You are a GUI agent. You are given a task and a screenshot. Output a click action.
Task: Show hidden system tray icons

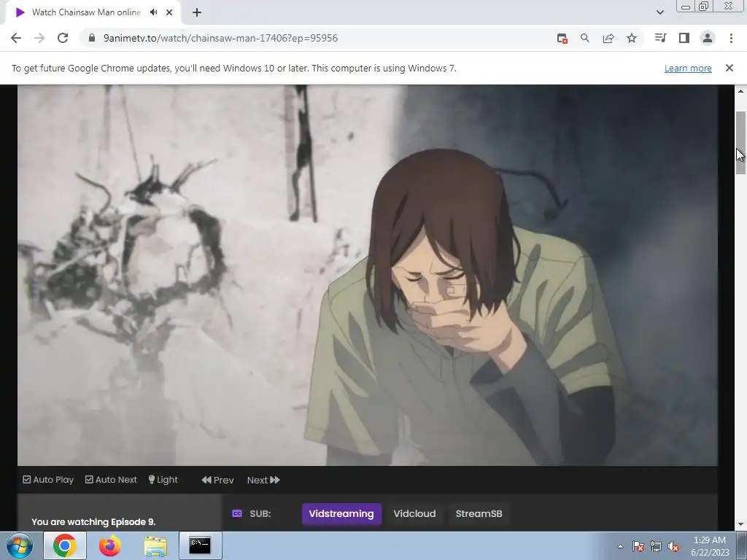(620, 546)
